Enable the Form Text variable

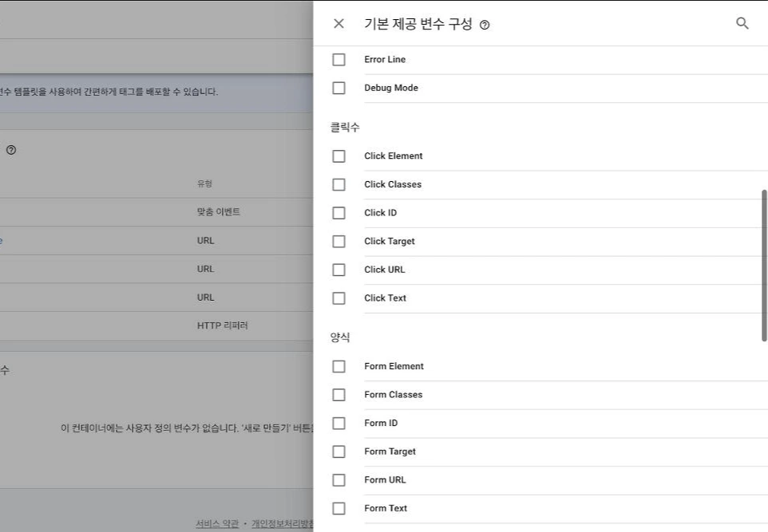338,509
